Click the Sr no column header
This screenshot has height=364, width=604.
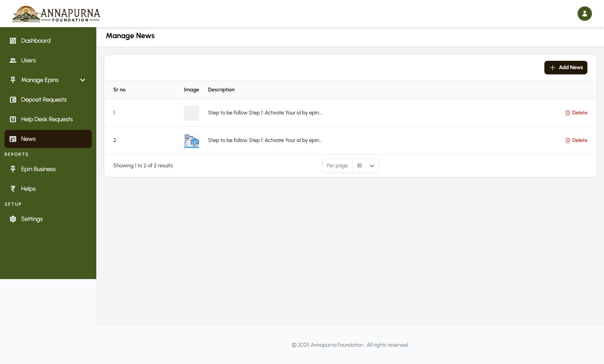pyautogui.click(x=119, y=90)
